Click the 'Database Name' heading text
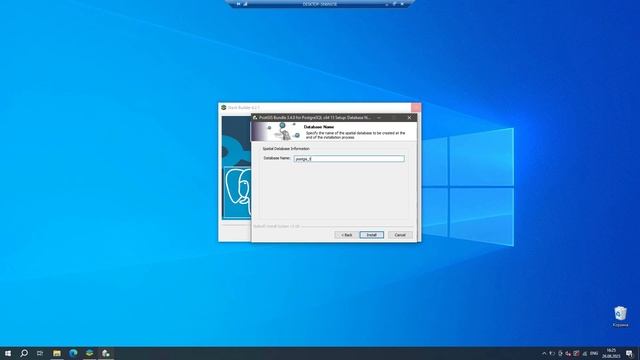 tap(319, 127)
